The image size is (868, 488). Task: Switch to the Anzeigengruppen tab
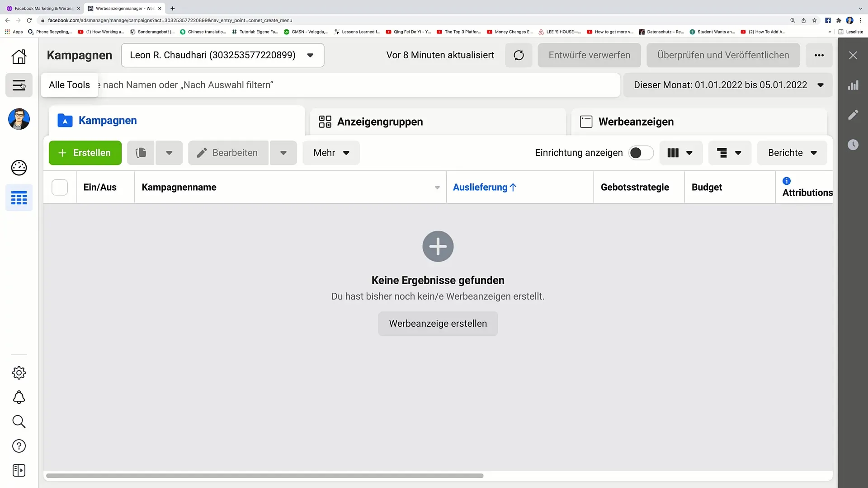pyautogui.click(x=438, y=122)
